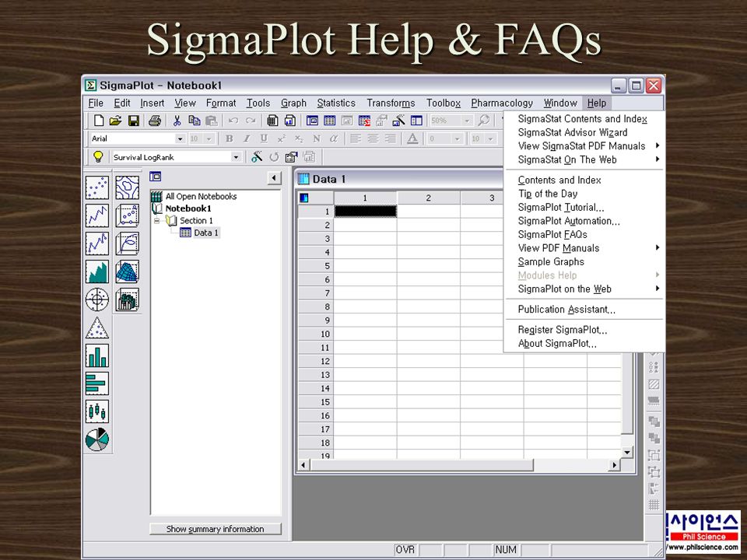The height and width of the screenshot is (560, 747).
Task: Select the box plot graph type
Action: pos(97,412)
